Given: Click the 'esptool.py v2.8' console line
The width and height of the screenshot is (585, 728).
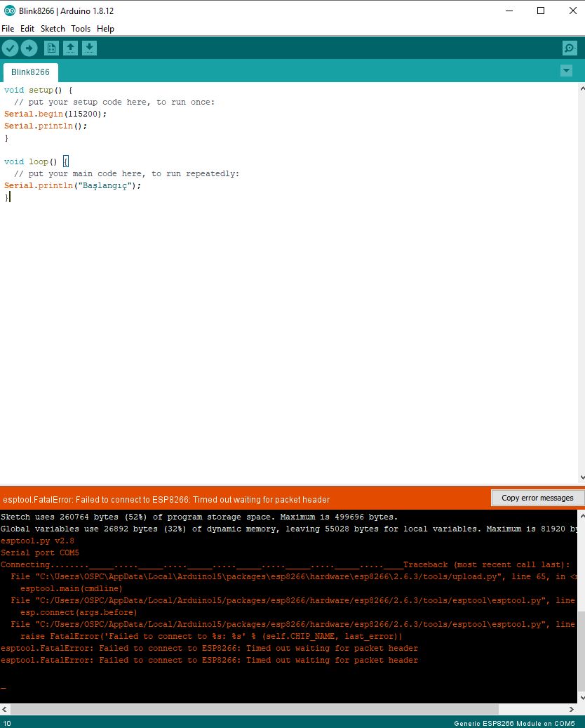Looking at the screenshot, I should pos(38,541).
